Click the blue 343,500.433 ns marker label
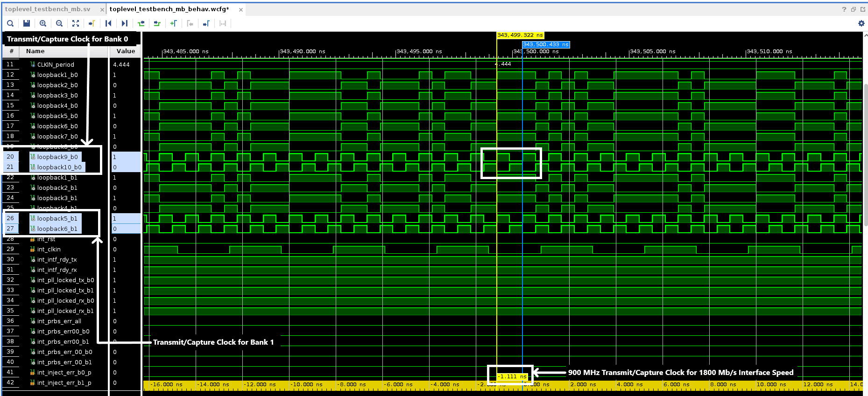This screenshot has height=396, width=868. (x=545, y=45)
